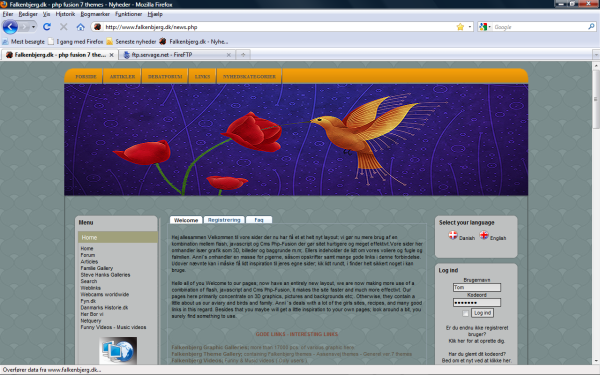Tick the remember me checkbox beside Log ind
The image size is (600, 375).
click(x=465, y=313)
